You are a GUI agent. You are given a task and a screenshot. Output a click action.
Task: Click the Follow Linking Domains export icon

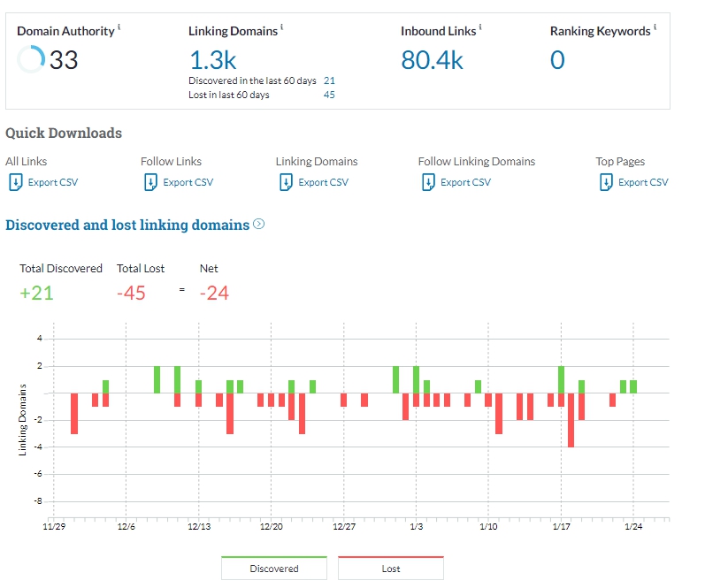point(427,182)
